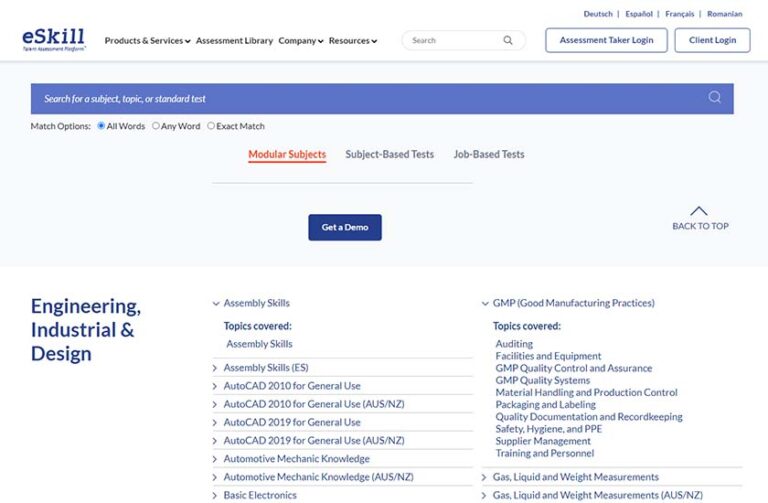The height and width of the screenshot is (503, 768).
Task: Click the Client Login button
Action: (712, 40)
